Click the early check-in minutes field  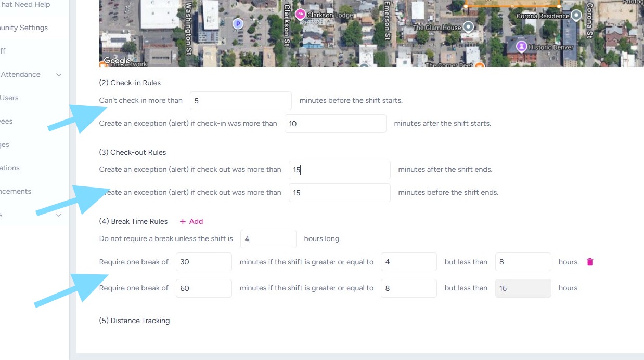240,101
